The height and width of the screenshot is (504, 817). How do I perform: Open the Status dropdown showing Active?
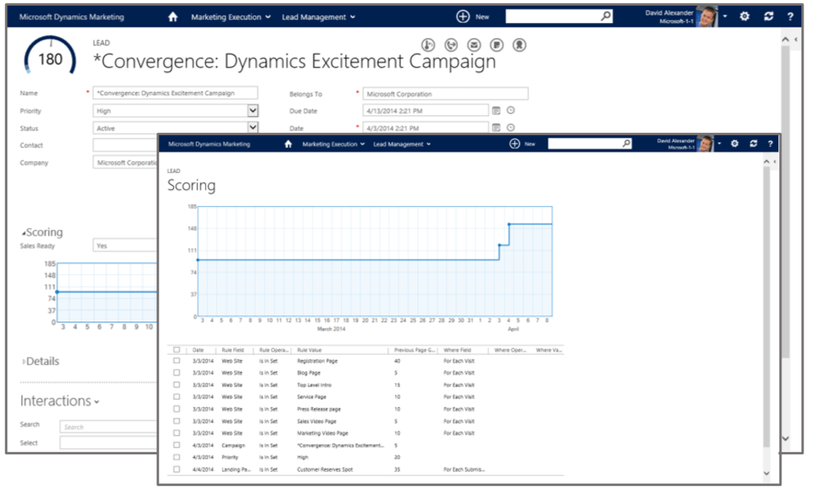[x=250, y=127]
